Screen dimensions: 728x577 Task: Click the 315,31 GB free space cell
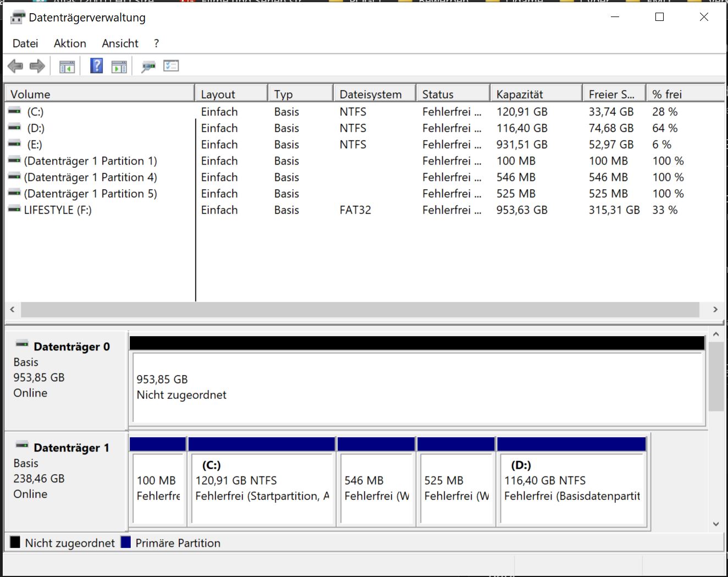pyautogui.click(x=614, y=210)
